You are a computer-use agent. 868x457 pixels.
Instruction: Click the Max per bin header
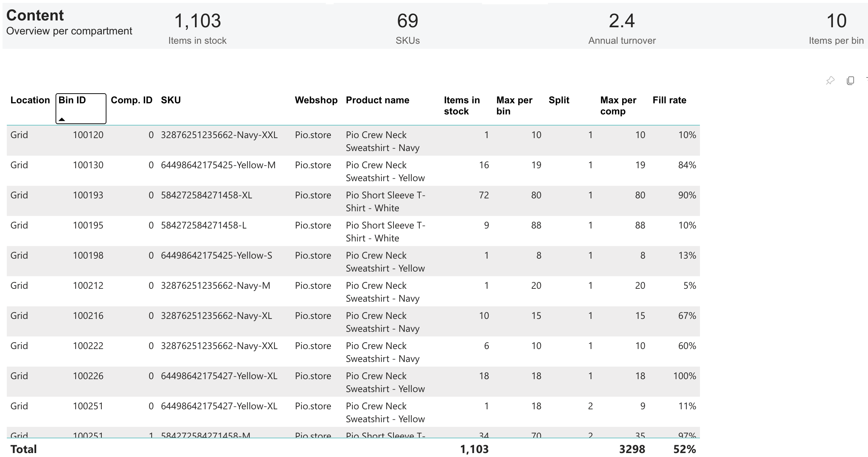click(514, 105)
